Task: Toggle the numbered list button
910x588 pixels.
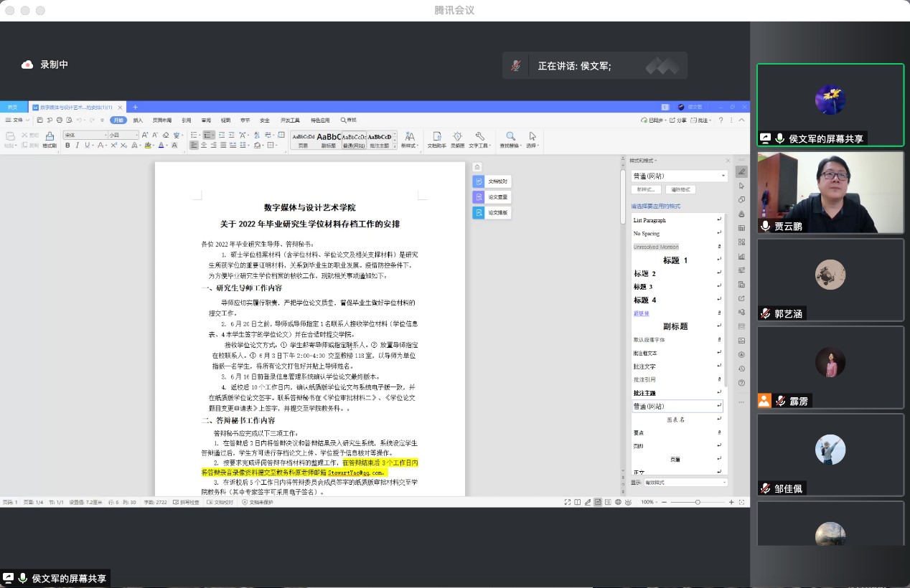Action: [x=209, y=135]
